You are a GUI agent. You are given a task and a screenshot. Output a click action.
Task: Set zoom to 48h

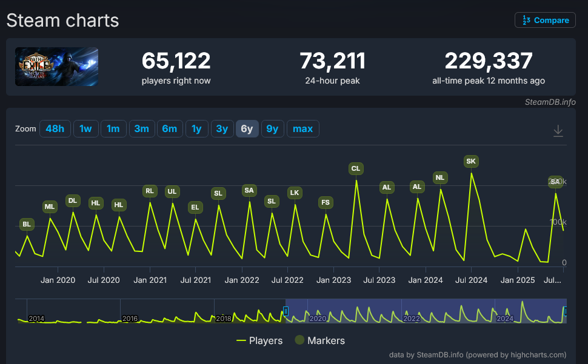coord(55,129)
